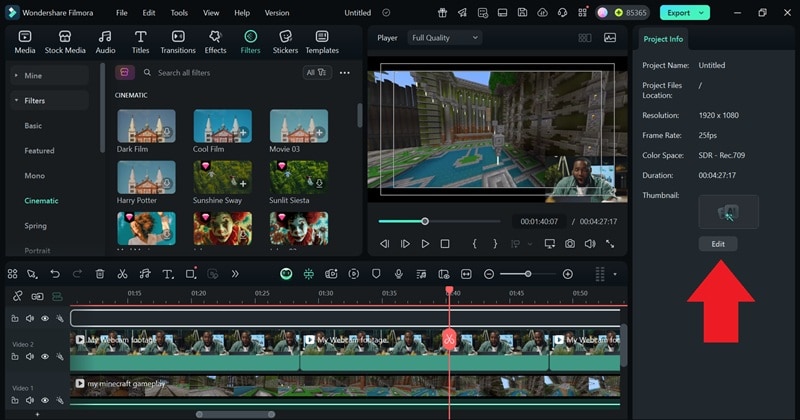Screen dimensions: 800x420
Task: Lock the Video 2 track
Action: pyautogui.click(x=15, y=357)
